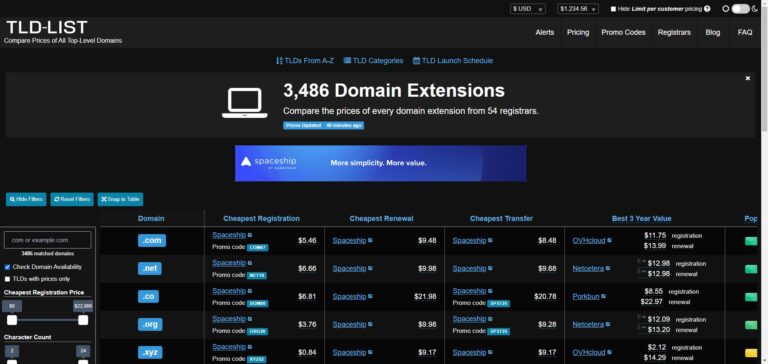Image resolution: width=768 pixels, height=364 pixels.
Task: Click the Hide Filters button
Action: click(x=26, y=199)
